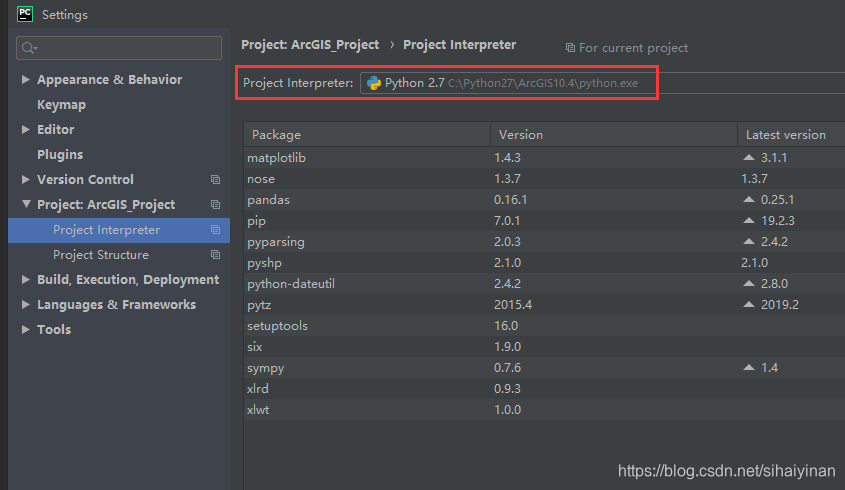Click latest version 19.2.3 for pip
Image resolution: width=845 pixels, height=490 pixels.
click(x=778, y=221)
